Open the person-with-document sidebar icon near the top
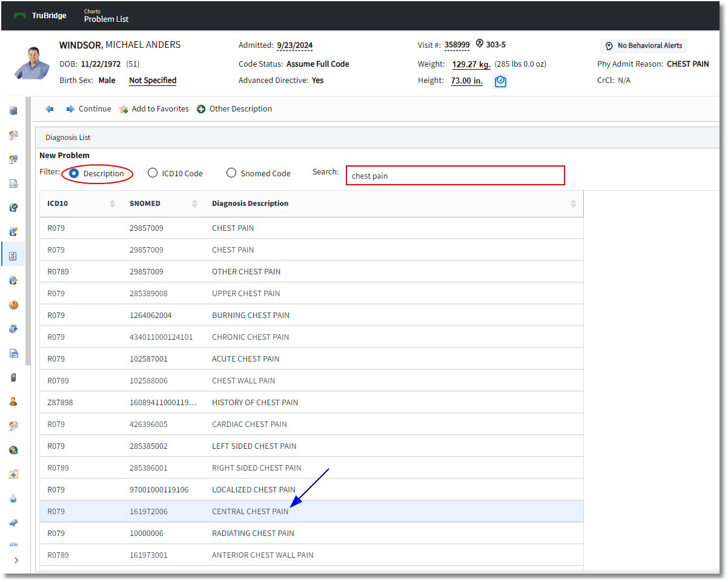Viewport: 728px width, 582px height. (x=13, y=135)
